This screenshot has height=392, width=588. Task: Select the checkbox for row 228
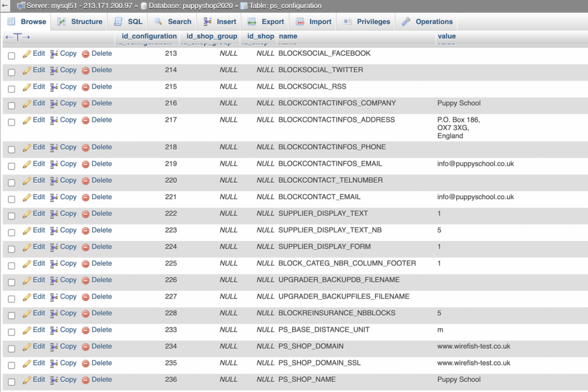[12, 313]
